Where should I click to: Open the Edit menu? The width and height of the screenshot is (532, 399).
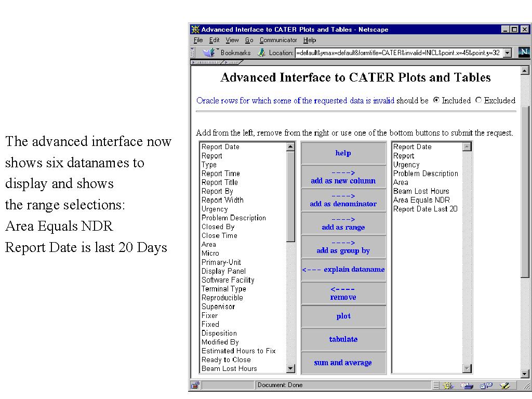[x=214, y=40]
